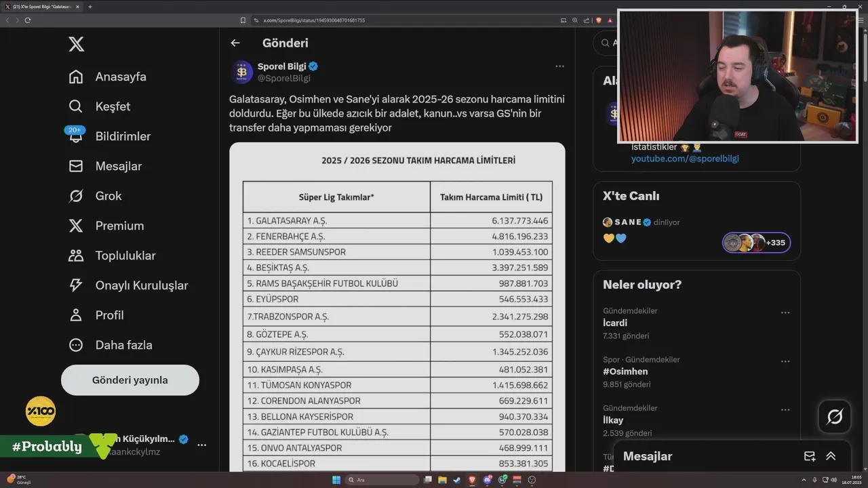The width and height of the screenshot is (868, 488).
Task: Open a new browser tab
Action: tap(90, 7)
